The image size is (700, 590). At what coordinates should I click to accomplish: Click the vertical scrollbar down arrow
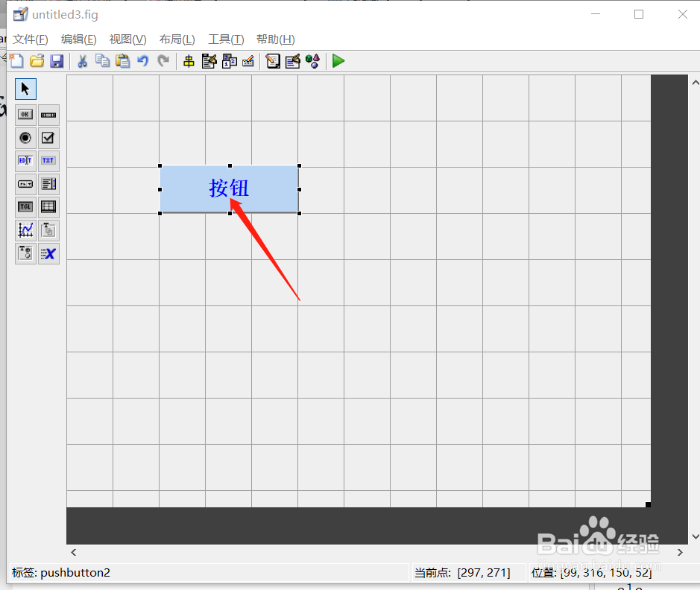[695, 536]
